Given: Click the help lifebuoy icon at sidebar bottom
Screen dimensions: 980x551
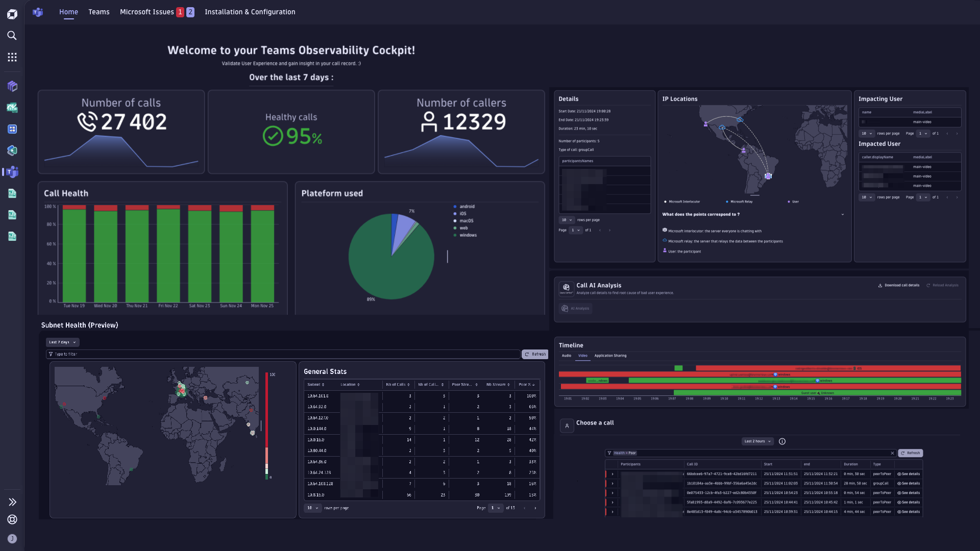Looking at the screenshot, I should point(12,519).
